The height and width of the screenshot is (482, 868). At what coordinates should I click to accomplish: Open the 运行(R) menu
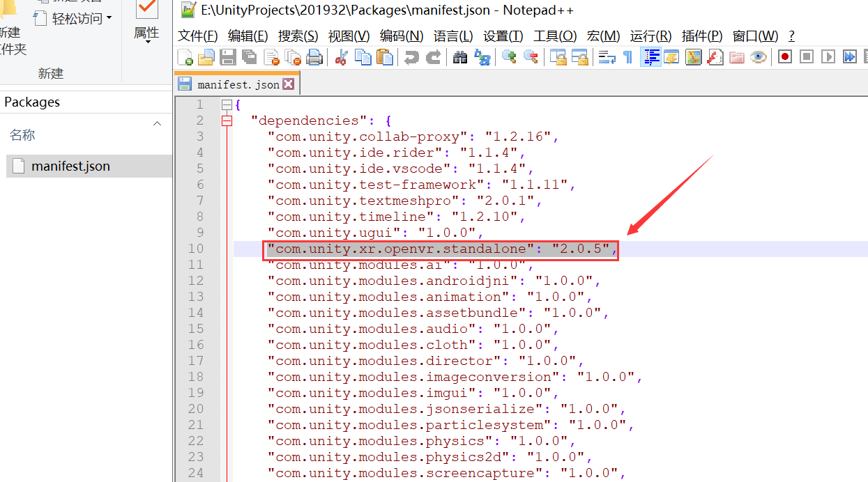coord(650,36)
